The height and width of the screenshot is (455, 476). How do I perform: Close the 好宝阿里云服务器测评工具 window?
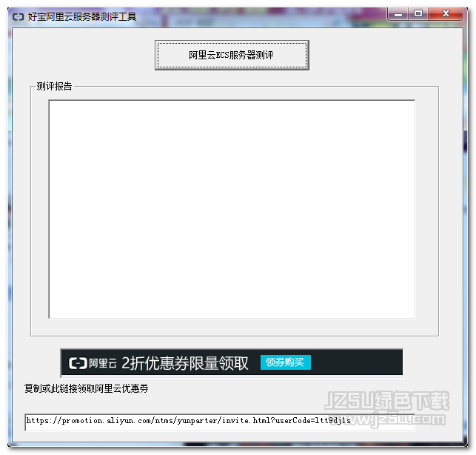(446, 14)
